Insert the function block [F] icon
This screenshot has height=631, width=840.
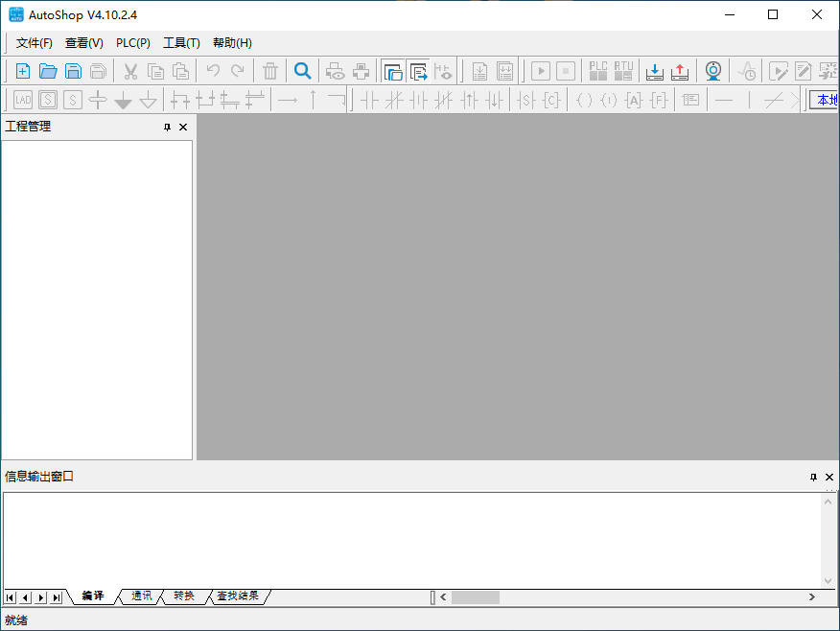(660, 100)
